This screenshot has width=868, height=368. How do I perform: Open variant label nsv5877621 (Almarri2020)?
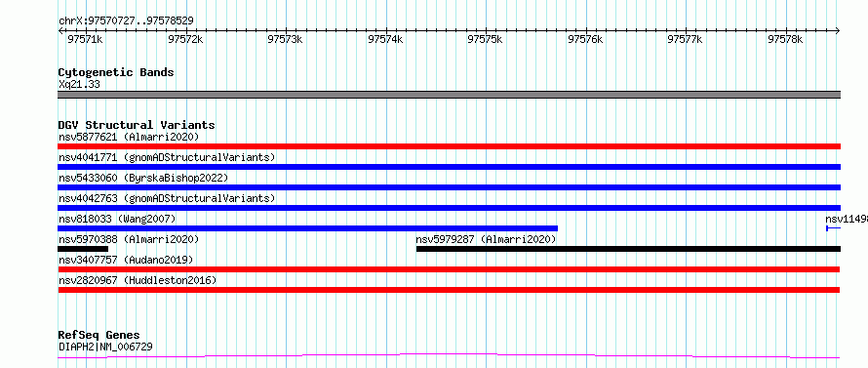click(x=129, y=137)
